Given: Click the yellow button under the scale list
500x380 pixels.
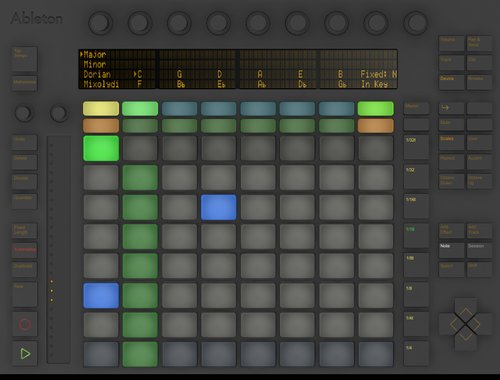Looking at the screenshot, I should [101, 109].
